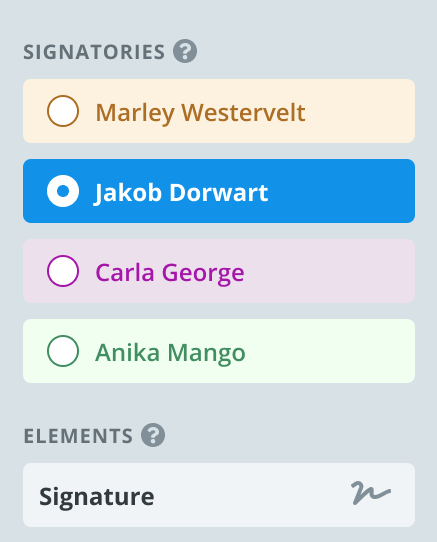Choose the orange Marley Westervelt signatory row

219,111
